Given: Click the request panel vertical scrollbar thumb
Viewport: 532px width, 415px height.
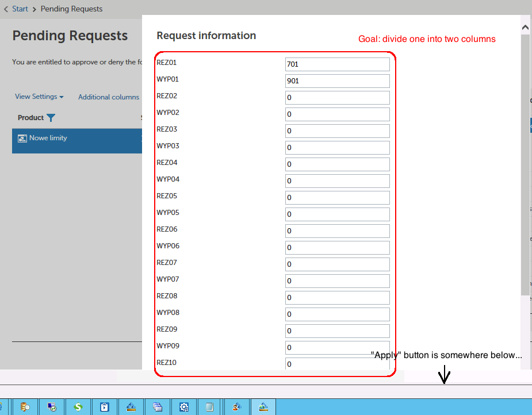Looking at the screenshot, I should click(x=525, y=164).
